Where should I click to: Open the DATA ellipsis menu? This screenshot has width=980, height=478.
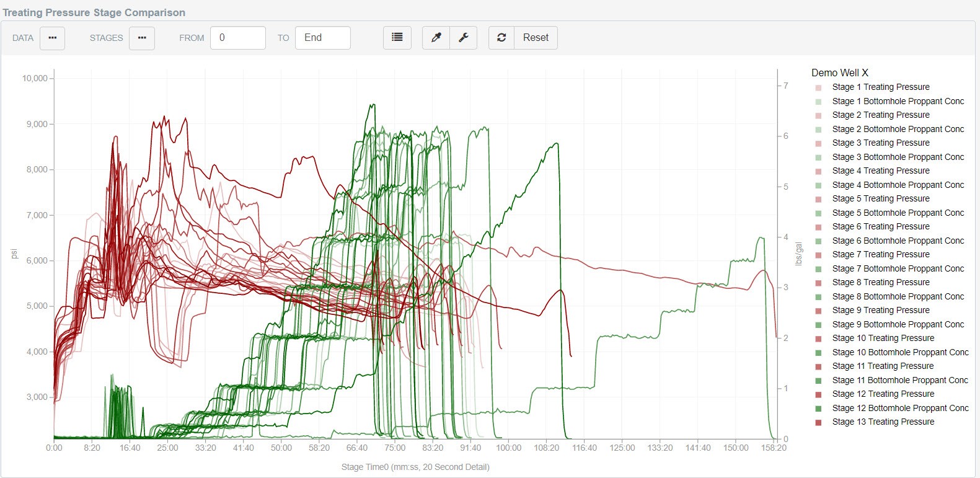coord(52,38)
